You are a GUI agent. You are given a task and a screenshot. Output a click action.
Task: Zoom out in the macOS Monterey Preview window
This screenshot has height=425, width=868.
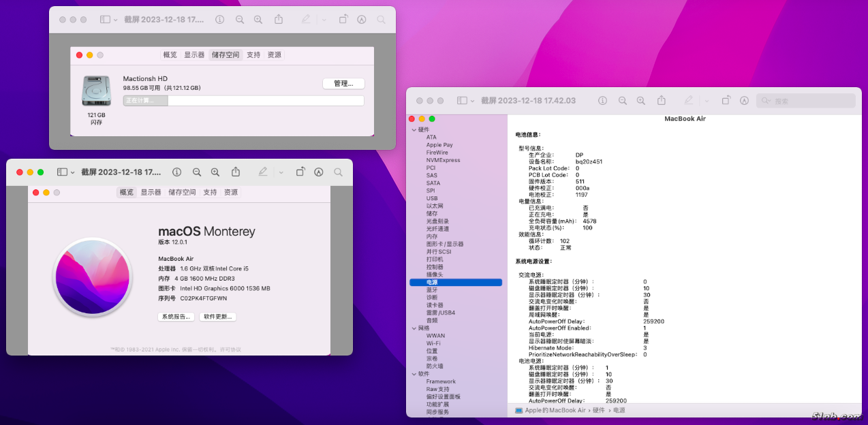[197, 172]
